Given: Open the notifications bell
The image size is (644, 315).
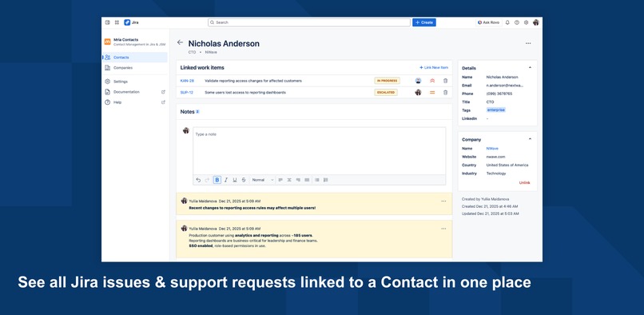Looking at the screenshot, I should [x=507, y=22].
